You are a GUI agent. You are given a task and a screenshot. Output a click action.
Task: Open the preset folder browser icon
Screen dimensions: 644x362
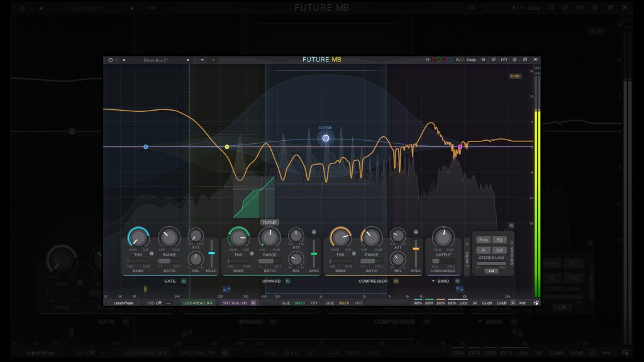tap(110, 60)
